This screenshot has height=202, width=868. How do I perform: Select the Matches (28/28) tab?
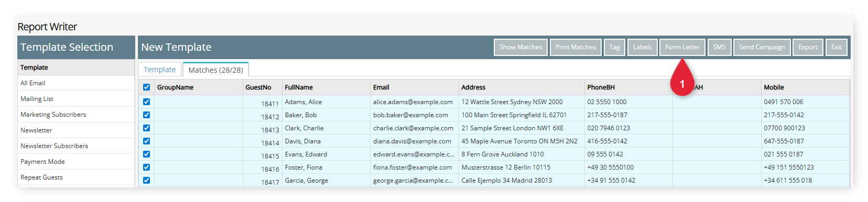coord(215,70)
